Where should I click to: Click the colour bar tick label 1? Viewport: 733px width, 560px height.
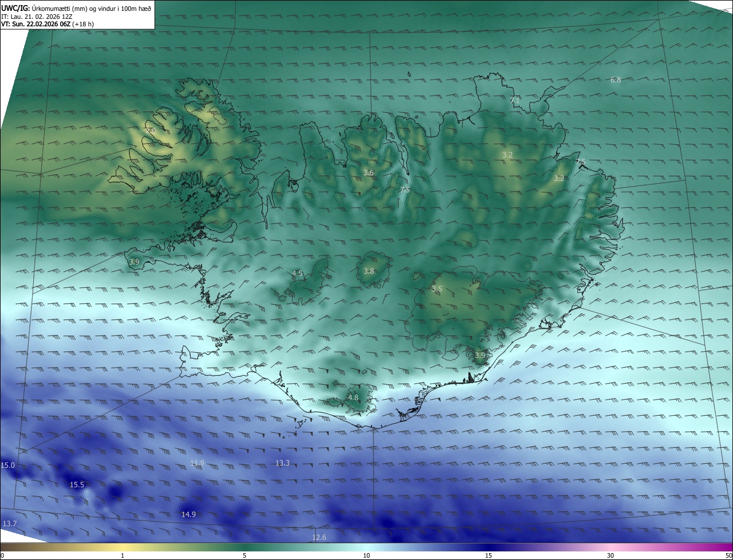[x=123, y=555]
